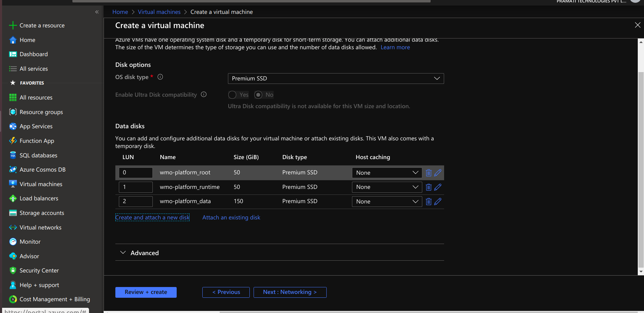Click the Azure Cosmos DB sidebar icon
The image size is (644, 313).
pyautogui.click(x=13, y=169)
